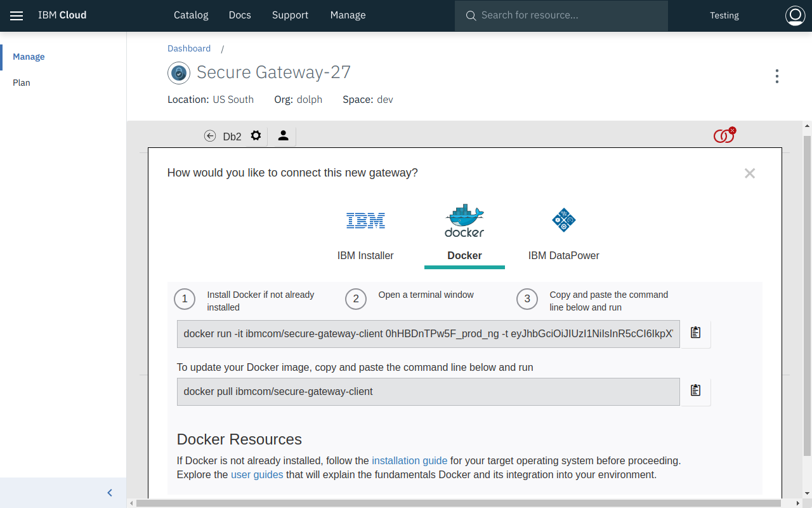Collapse the sidebar with the chevron
The height and width of the screenshot is (508, 812).
(x=110, y=493)
